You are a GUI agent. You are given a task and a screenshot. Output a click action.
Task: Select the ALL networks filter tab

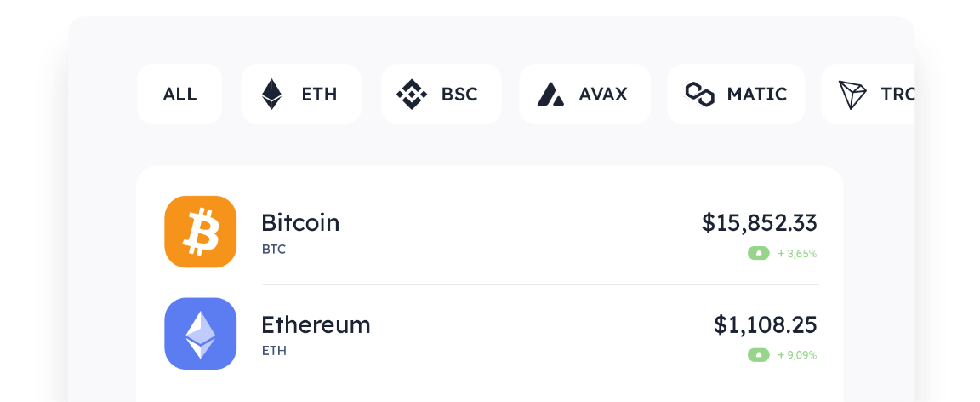point(179,94)
